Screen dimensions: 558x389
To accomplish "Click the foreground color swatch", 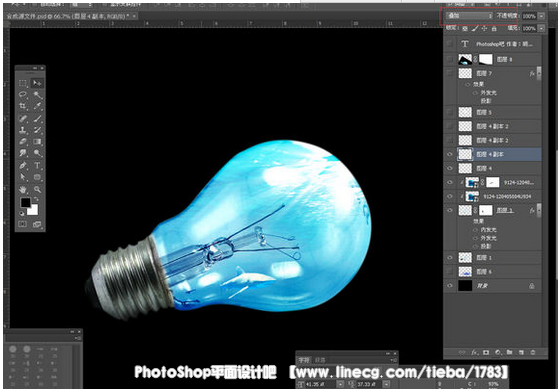I will click(x=25, y=203).
